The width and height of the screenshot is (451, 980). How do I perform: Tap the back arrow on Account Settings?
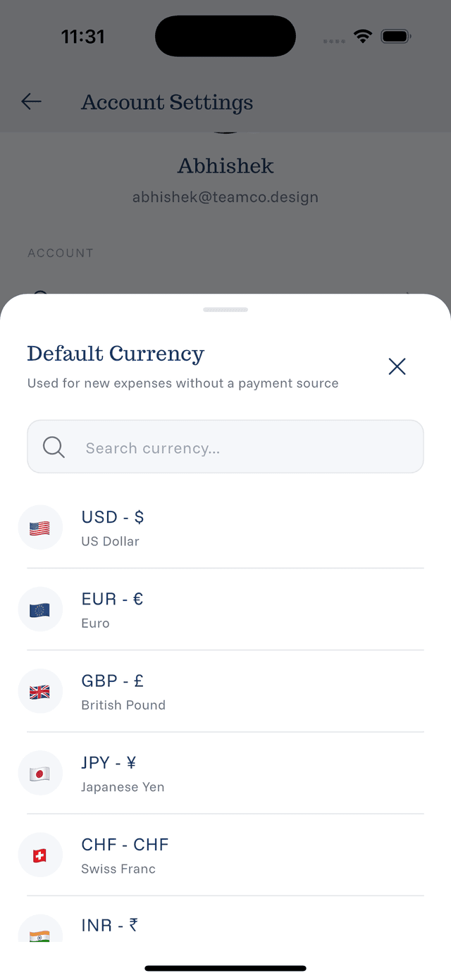click(31, 101)
